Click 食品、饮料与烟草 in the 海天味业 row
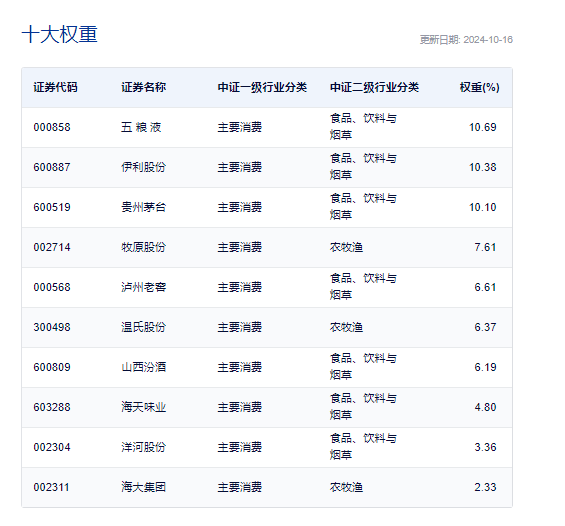 tap(363, 406)
